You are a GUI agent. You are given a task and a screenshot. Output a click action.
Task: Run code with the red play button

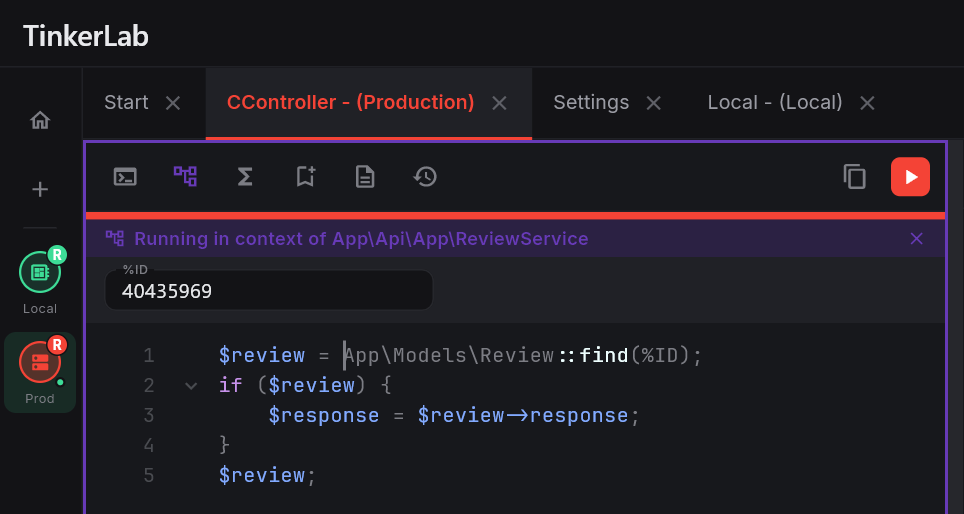click(911, 177)
